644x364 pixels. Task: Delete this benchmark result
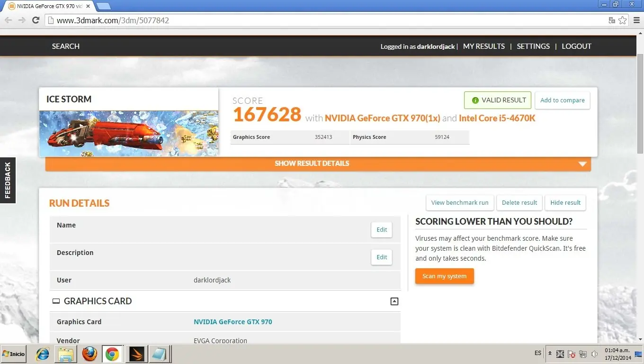click(519, 203)
